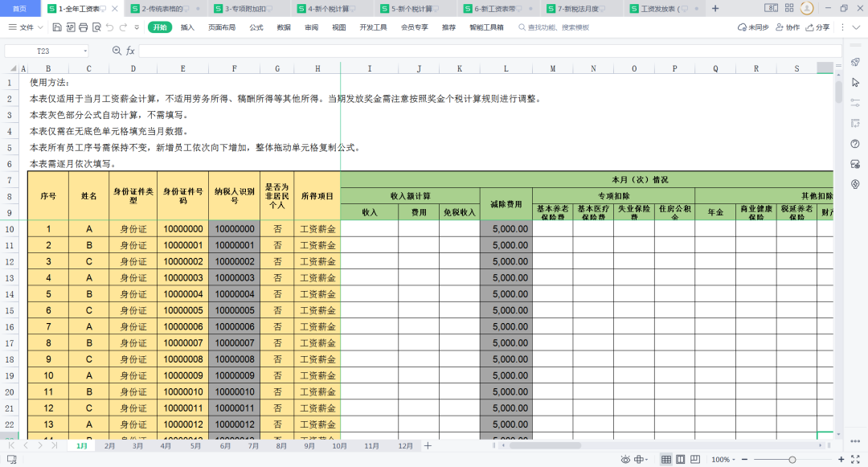Click the formula bar input field
The image size is (868, 467).
pos(490,51)
